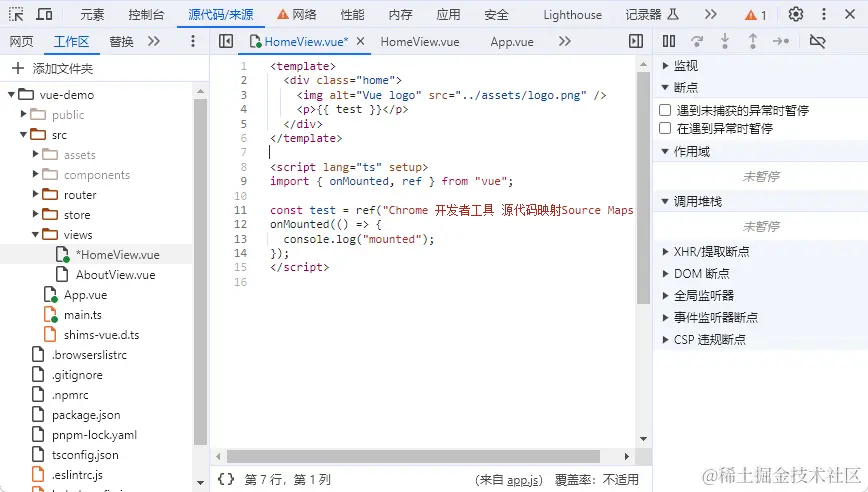The height and width of the screenshot is (492, 868).
Task: Select main.ts file in tree
Action: pos(82,315)
